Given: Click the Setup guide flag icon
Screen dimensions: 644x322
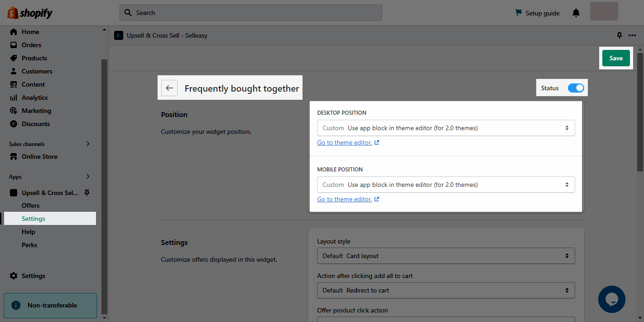Looking at the screenshot, I should 519,13.
